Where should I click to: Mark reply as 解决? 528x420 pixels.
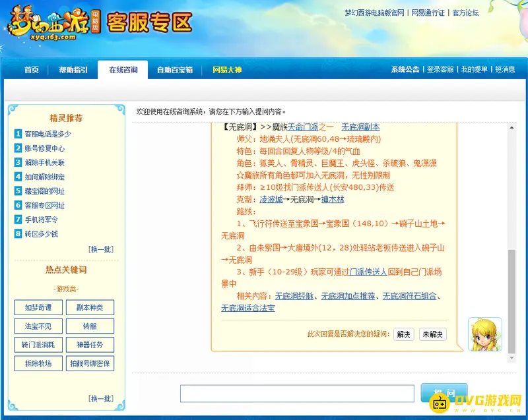[404, 334]
